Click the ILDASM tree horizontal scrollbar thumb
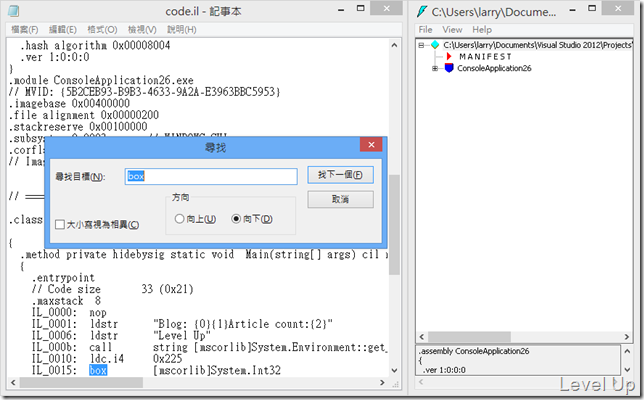Screen dimensions: 644x400 pos(469,337)
